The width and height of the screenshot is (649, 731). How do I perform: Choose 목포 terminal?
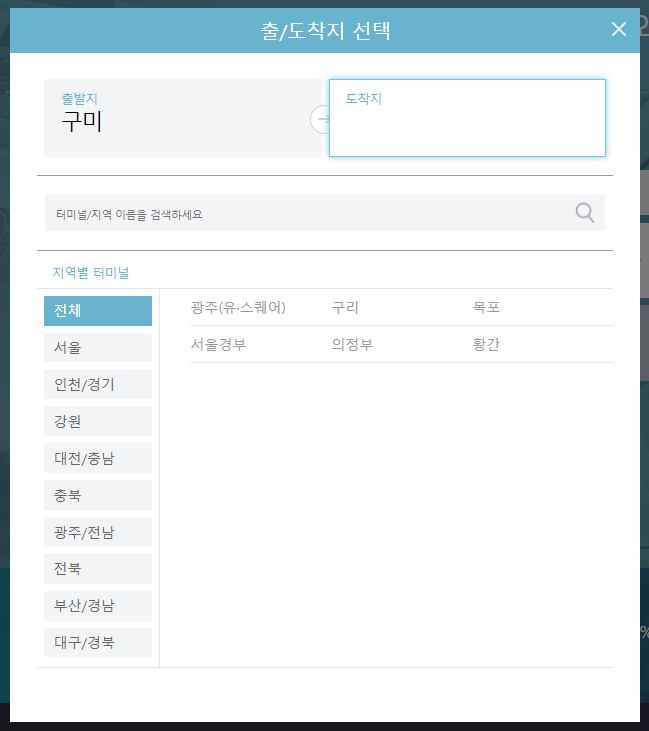[486, 308]
